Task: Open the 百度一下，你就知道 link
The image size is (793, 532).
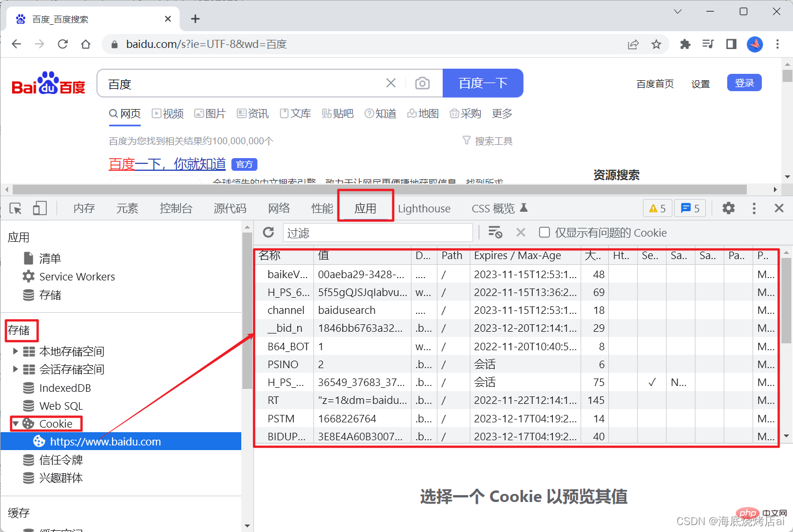Action: [x=167, y=164]
